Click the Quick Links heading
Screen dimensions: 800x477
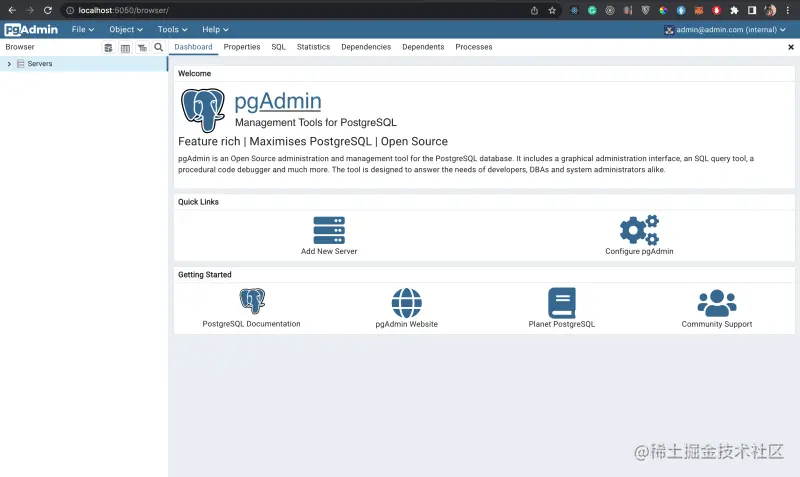198,202
